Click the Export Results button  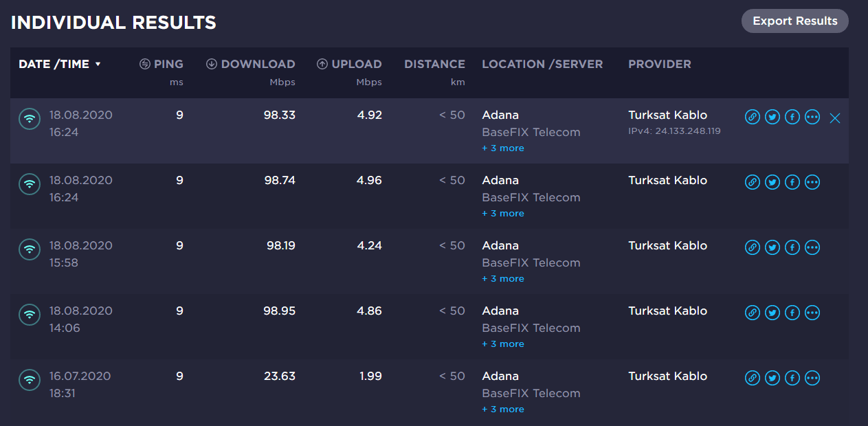coord(794,21)
